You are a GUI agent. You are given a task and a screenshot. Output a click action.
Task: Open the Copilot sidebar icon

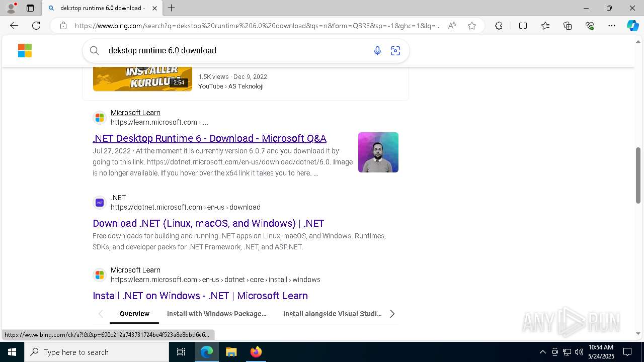pyautogui.click(x=632, y=26)
